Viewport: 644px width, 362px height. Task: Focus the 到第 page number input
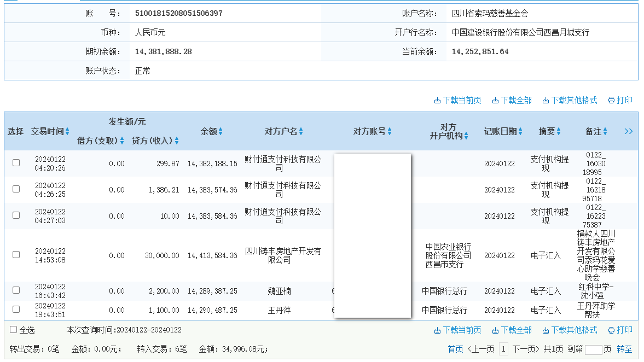[594, 349]
